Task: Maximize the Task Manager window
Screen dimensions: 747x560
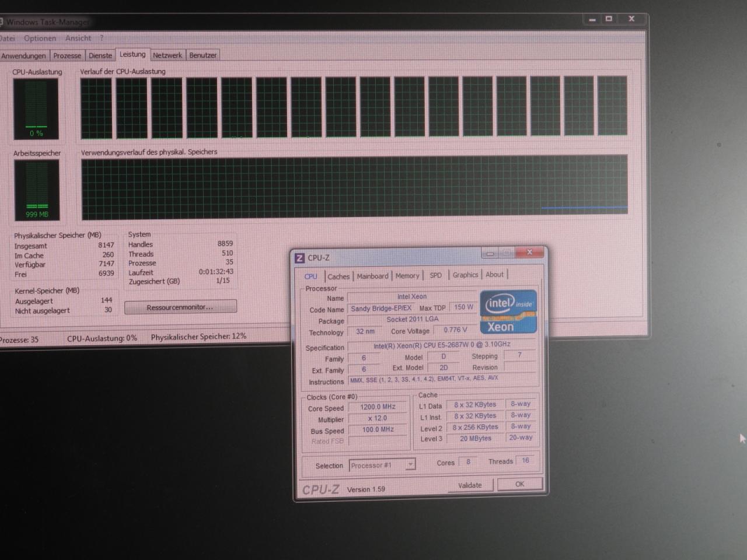Action: [609, 19]
